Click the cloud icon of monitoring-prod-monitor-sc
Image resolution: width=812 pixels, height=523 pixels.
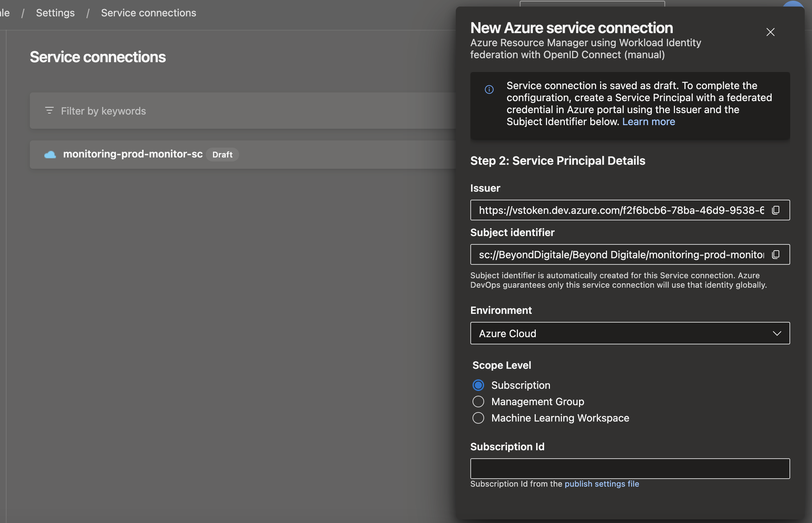50,155
